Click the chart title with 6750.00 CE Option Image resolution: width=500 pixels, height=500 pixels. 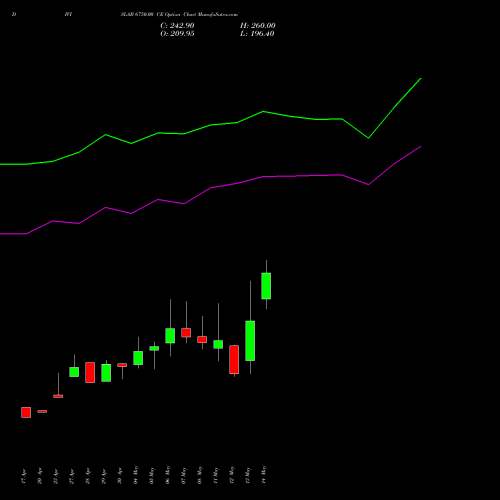179,15
